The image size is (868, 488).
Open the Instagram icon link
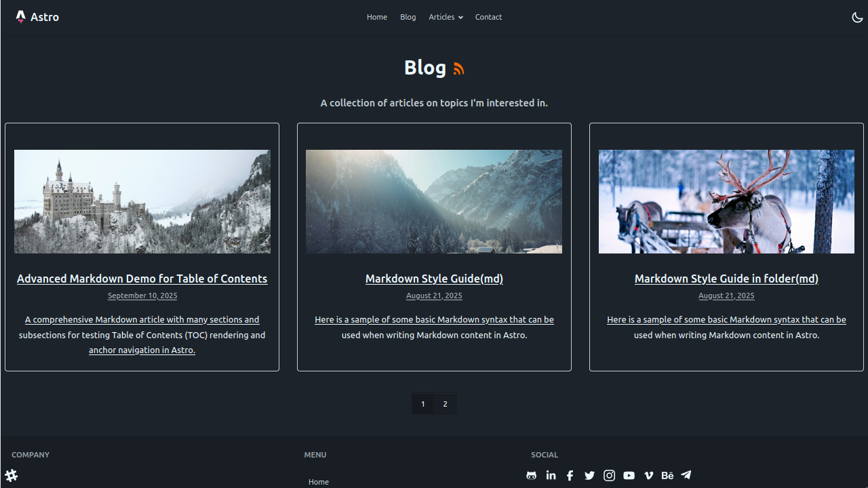(610, 476)
